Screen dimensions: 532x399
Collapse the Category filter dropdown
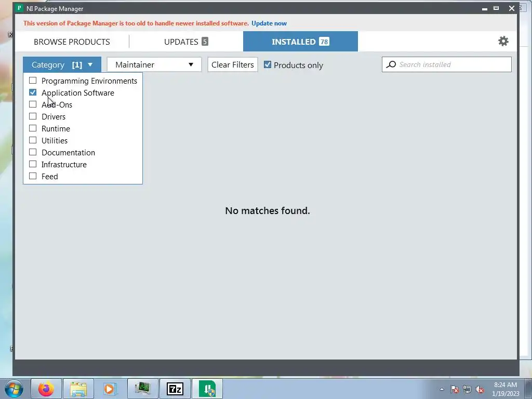coord(62,64)
